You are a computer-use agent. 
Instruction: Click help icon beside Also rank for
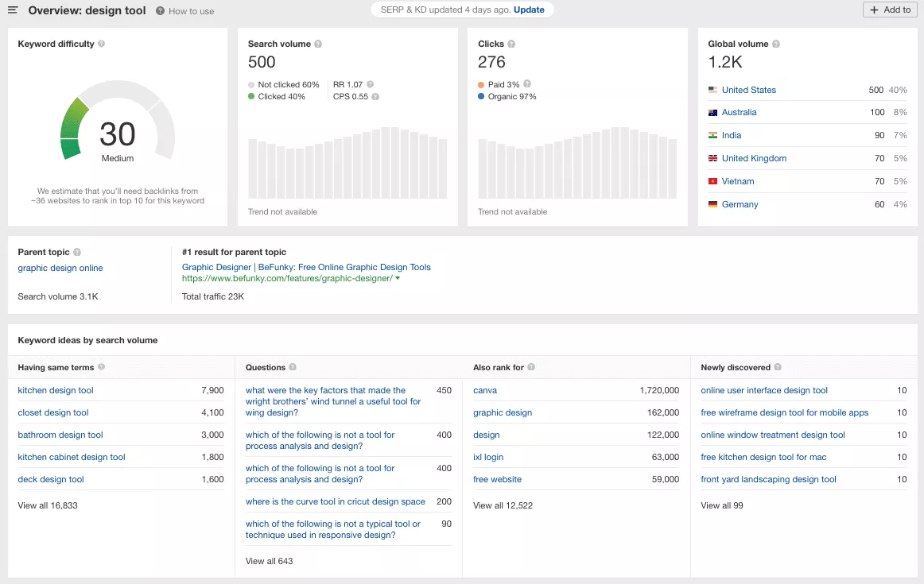pyautogui.click(x=531, y=368)
